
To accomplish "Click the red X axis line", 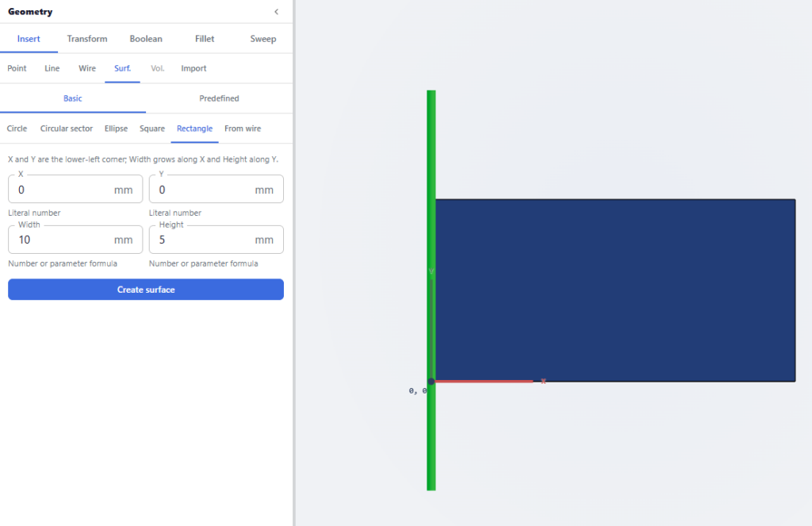I will click(484, 382).
